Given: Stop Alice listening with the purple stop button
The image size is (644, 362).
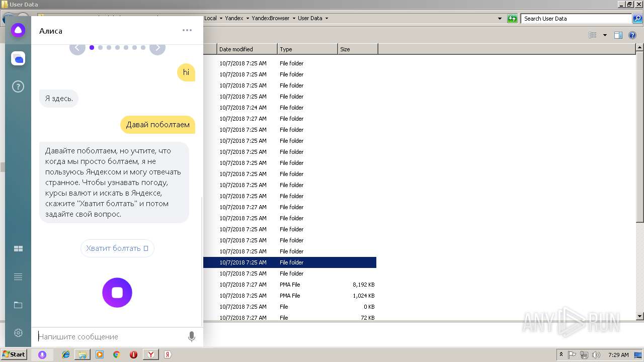Looking at the screenshot, I should 117,293.
